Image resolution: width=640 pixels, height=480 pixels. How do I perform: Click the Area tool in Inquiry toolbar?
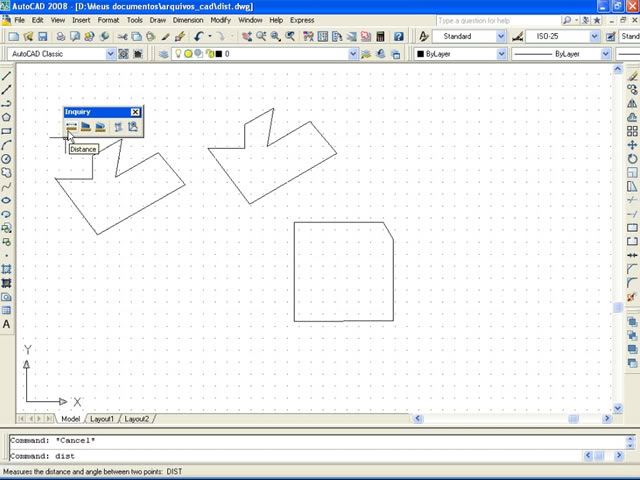(86, 127)
